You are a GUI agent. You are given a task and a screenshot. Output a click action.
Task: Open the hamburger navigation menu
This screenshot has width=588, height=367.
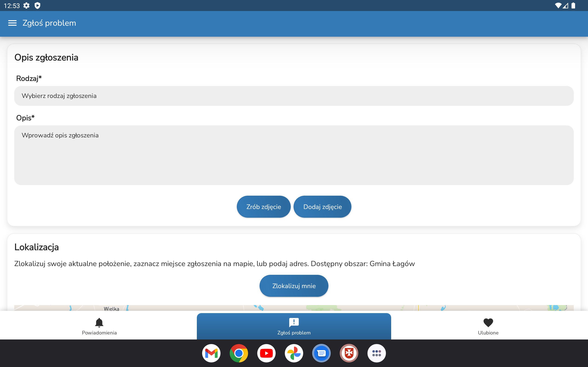(12, 23)
